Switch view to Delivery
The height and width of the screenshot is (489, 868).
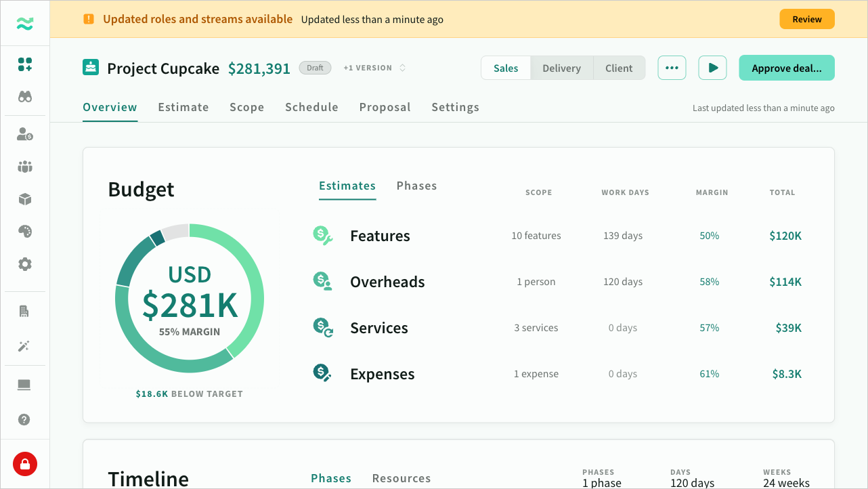[x=562, y=68]
